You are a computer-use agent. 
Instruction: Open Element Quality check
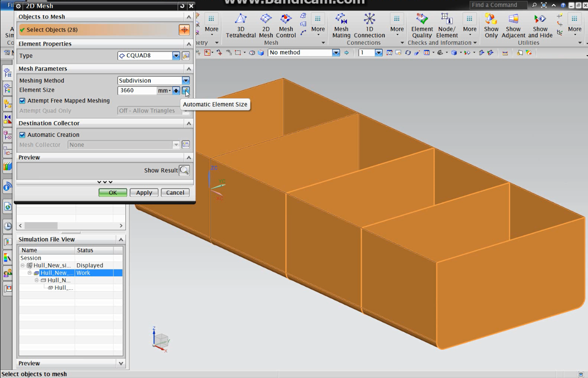click(422, 19)
